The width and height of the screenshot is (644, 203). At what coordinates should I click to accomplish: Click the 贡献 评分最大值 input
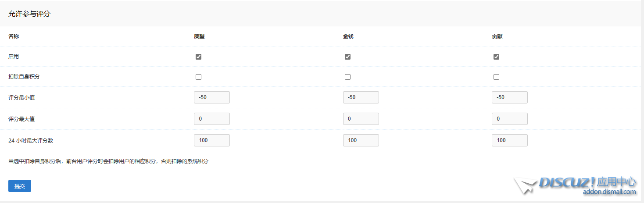509,119
